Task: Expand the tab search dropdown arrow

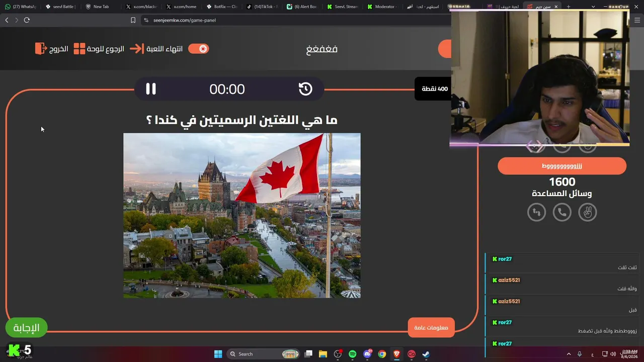Action: (x=593, y=7)
